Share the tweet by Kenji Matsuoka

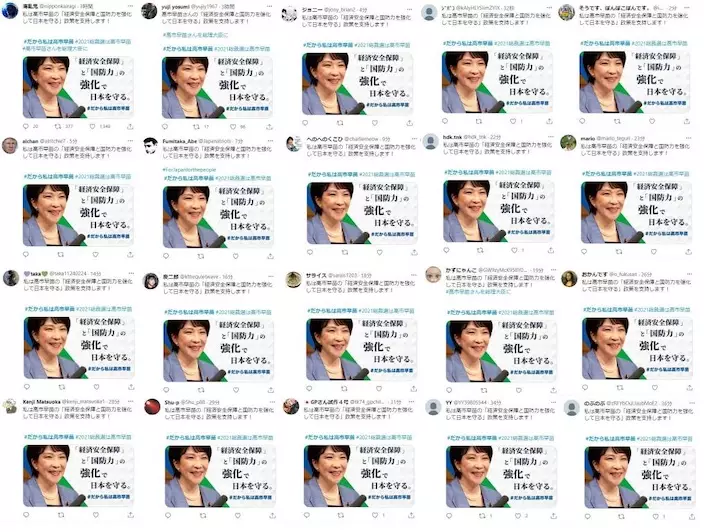[x=131, y=515]
